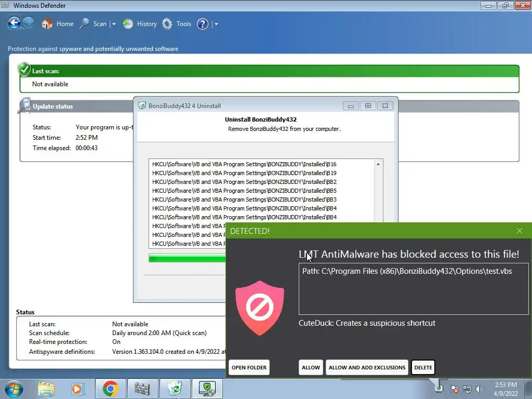Click the Antispyware definitions version text
The height and width of the screenshot is (399, 532).
(x=169, y=352)
